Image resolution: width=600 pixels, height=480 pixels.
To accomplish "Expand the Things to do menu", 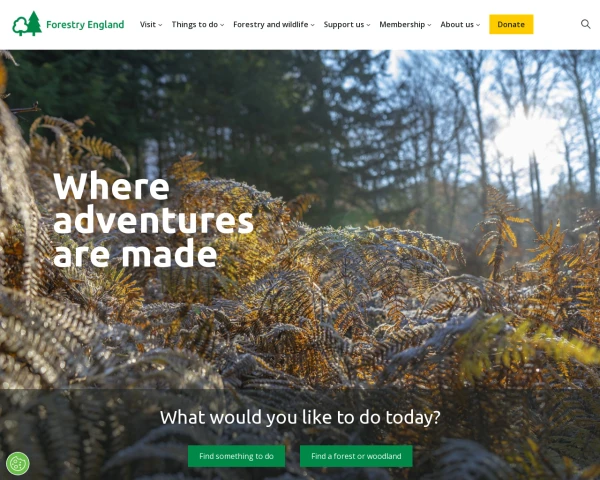I will click(x=198, y=24).
